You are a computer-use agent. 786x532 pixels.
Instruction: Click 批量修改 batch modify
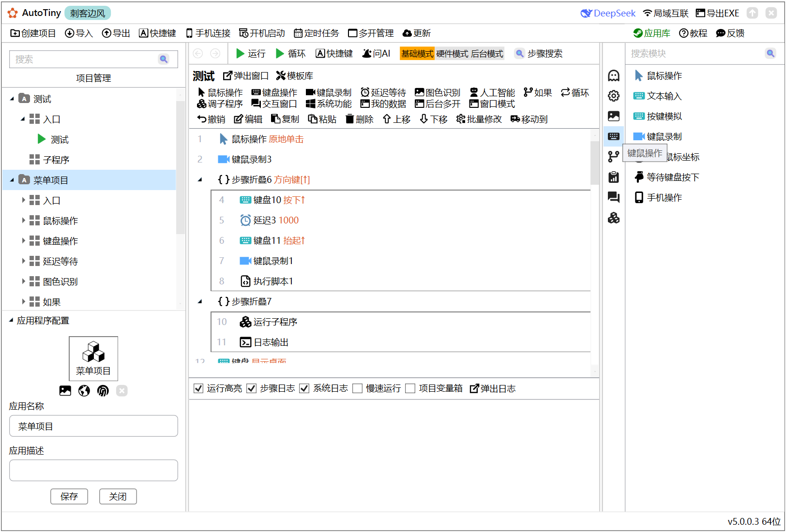pyautogui.click(x=479, y=119)
